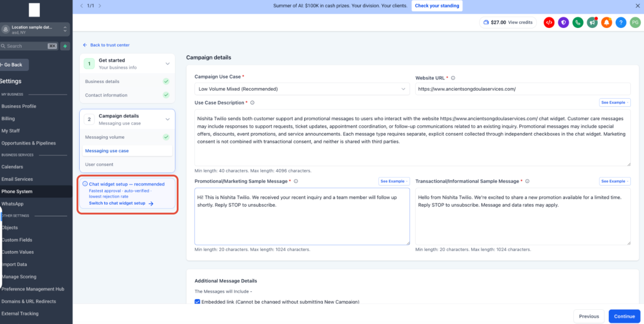Click into the Website URL field

[x=523, y=89]
